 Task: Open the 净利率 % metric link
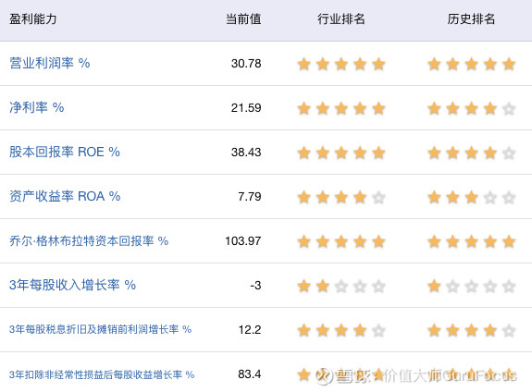[37, 107]
